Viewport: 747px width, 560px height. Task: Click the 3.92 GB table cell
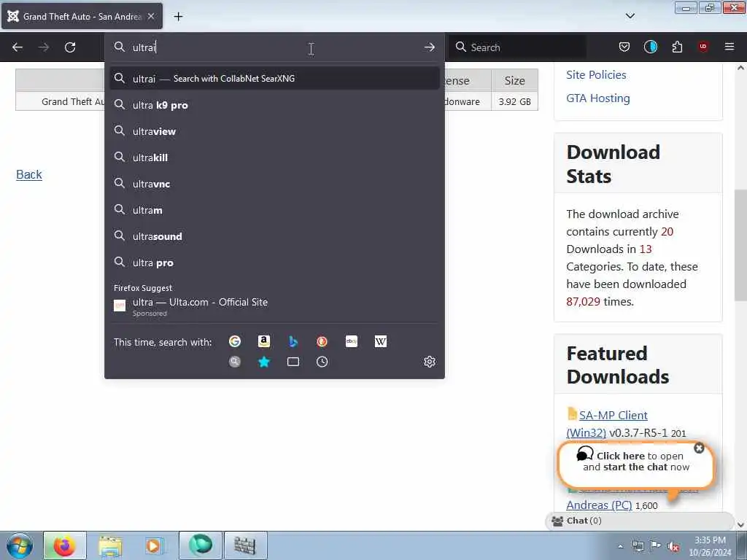coord(514,101)
